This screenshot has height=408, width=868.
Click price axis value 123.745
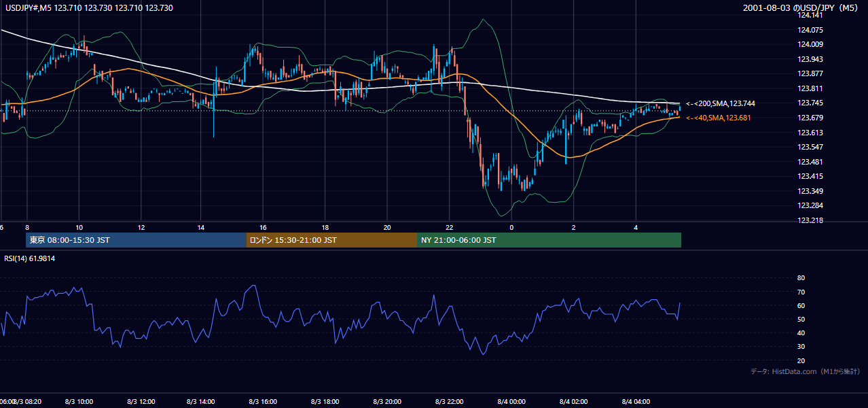tap(812, 103)
